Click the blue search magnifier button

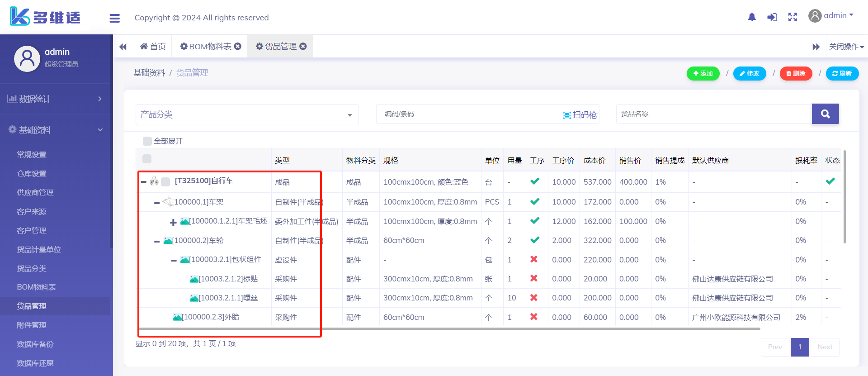(825, 114)
